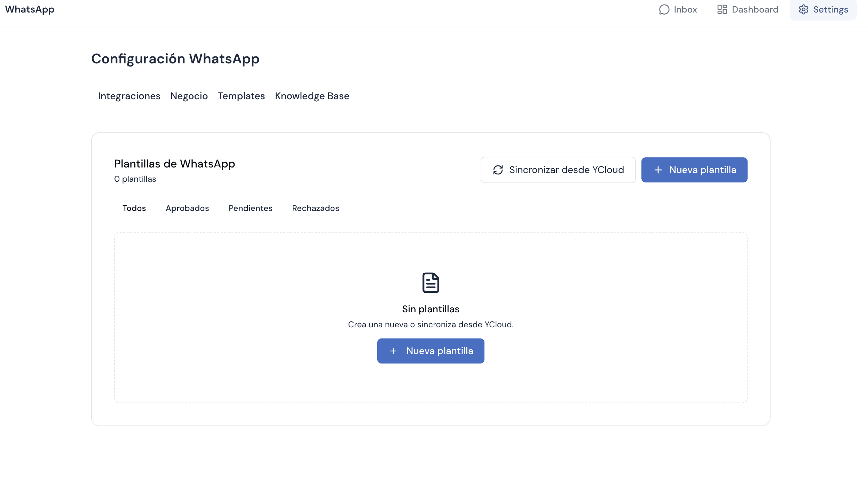Click the 0 plantillas count text
868x500 pixels.
click(135, 179)
